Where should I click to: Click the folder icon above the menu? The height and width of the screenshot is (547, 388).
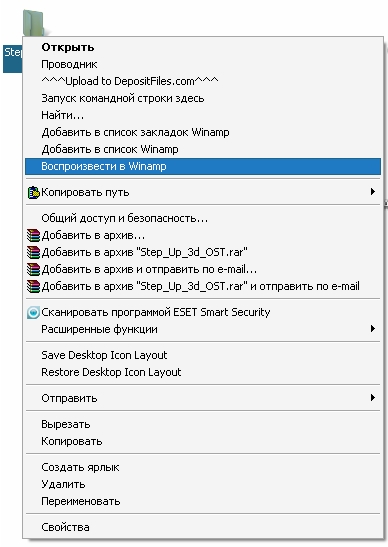[33, 23]
